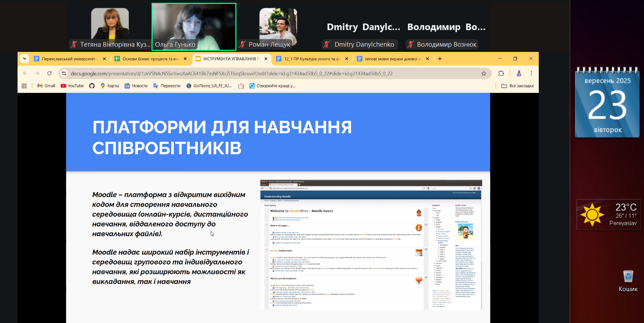Open the apps grid icon in bookmarks bar
Screen dimensions: 644x323
click(x=24, y=86)
